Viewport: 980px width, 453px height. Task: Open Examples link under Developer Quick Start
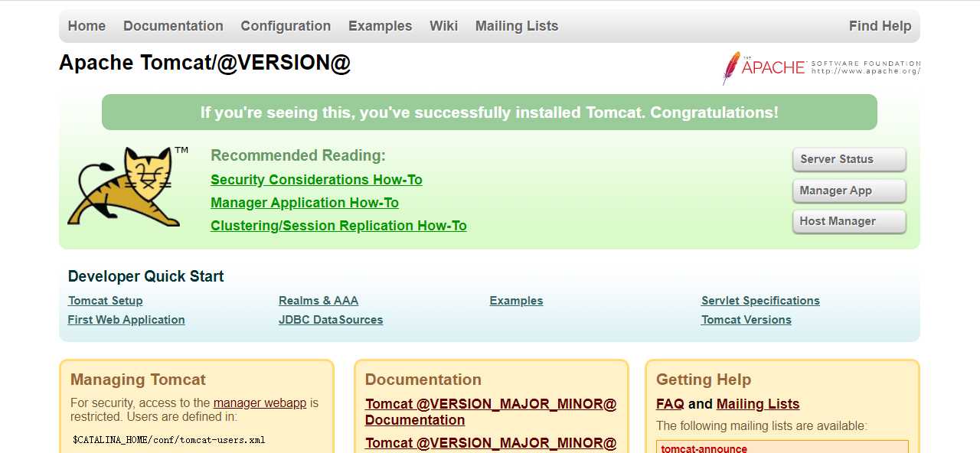point(516,301)
